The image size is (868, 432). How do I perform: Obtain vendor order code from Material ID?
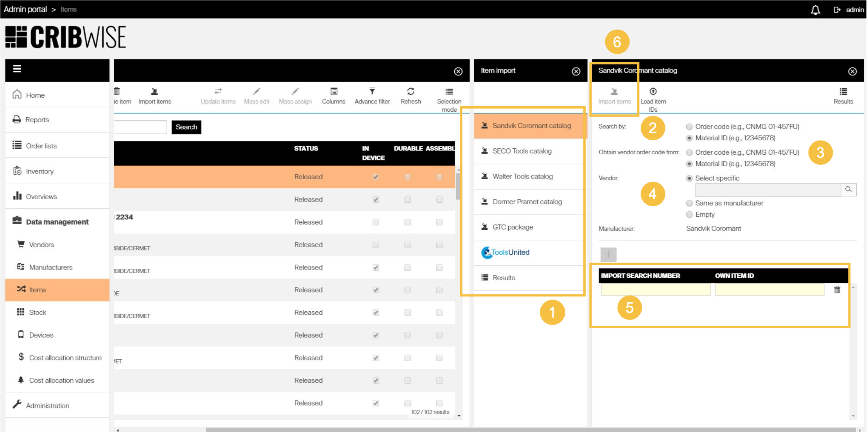click(x=689, y=164)
